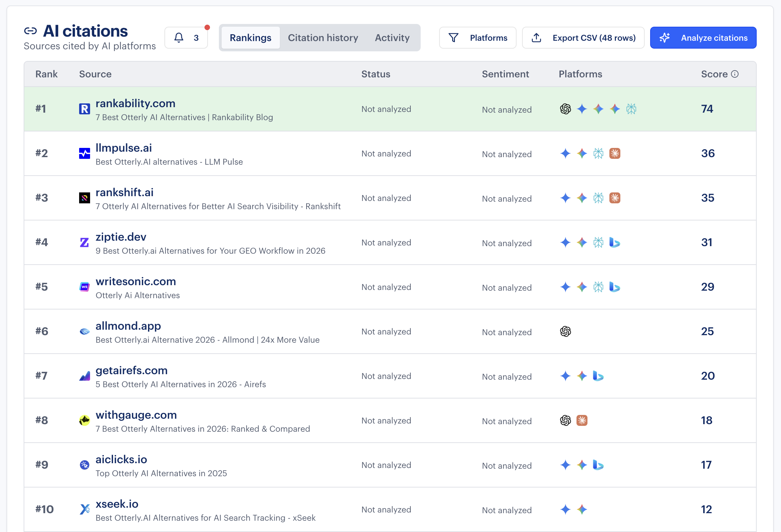Click the blue Gemini star in xseek.io row

[566, 509]
